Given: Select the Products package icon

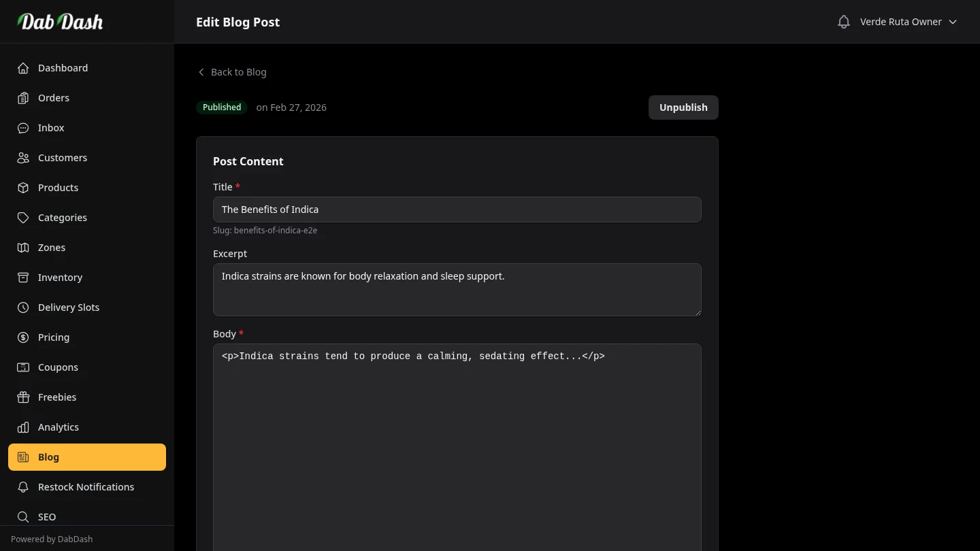Looking at the screenshot, I should (x=23, y=187).
